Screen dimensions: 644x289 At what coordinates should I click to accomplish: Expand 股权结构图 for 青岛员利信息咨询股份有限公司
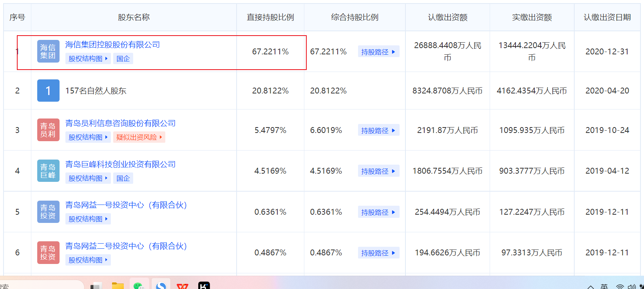tap(88, 137)
